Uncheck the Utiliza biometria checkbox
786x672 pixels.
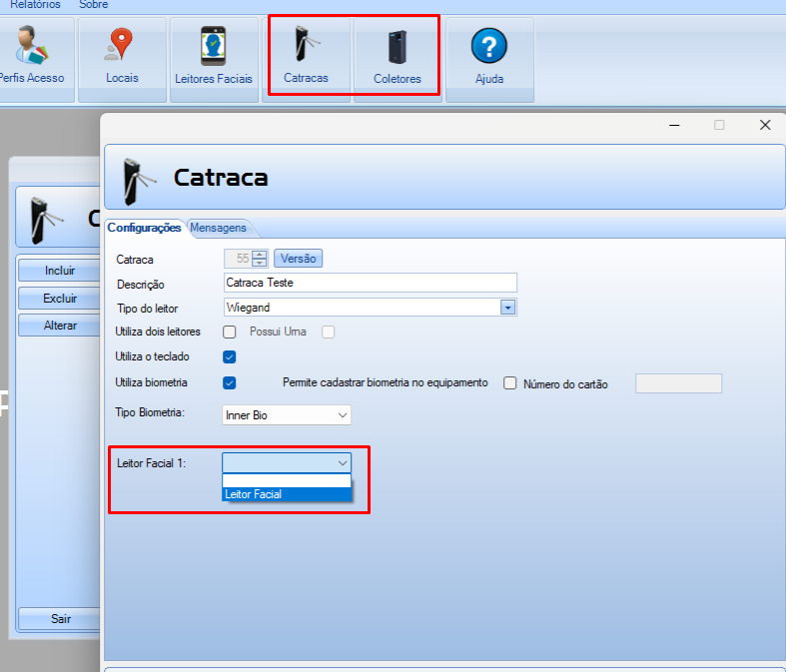tap(230, 382)
